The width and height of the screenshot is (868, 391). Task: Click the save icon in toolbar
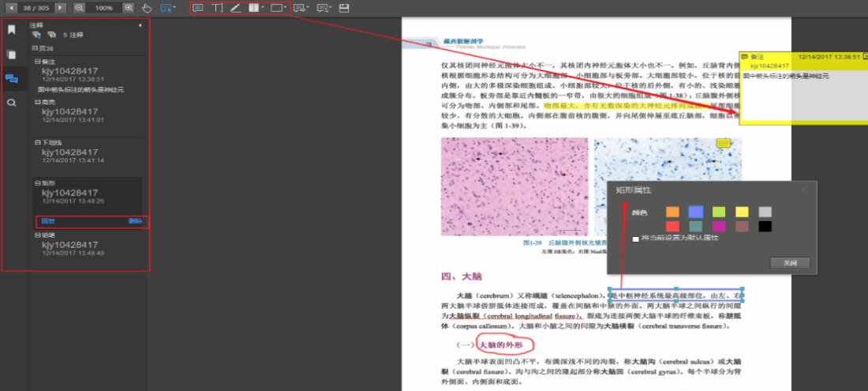[344, 8]
